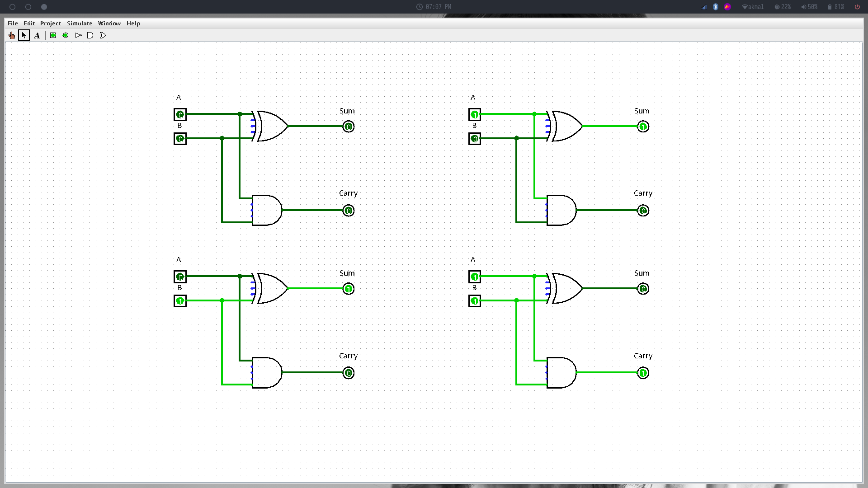Viewport: 868px width, 488px height.
Task: Click the Sum output in top-right circuit
Action: click(643, 127)
